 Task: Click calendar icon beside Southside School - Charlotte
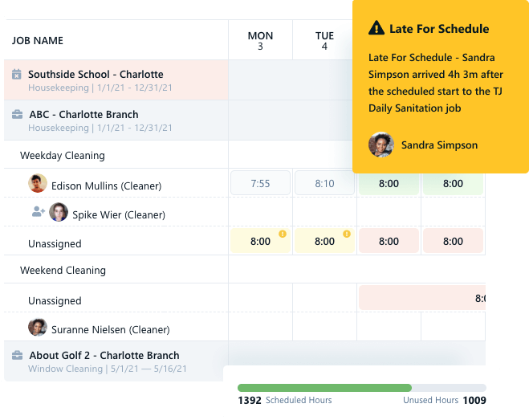tap(17, 75)
